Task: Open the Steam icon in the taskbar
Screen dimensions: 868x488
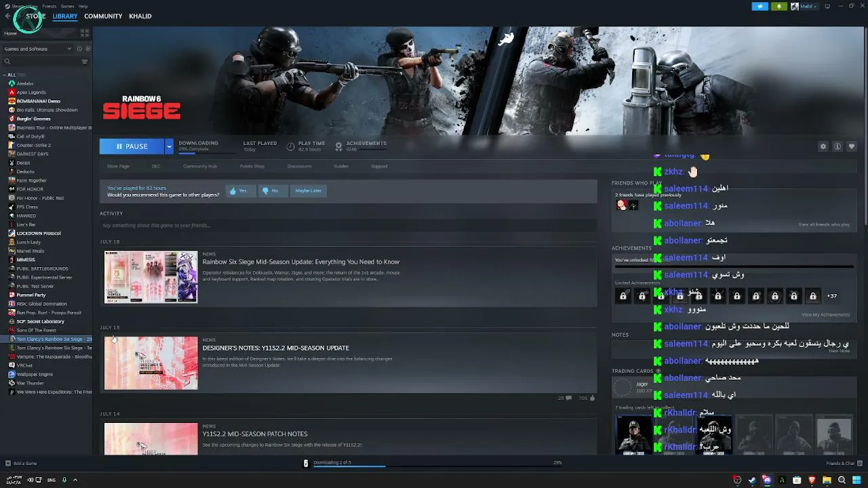Action: (x=751, y=480)
